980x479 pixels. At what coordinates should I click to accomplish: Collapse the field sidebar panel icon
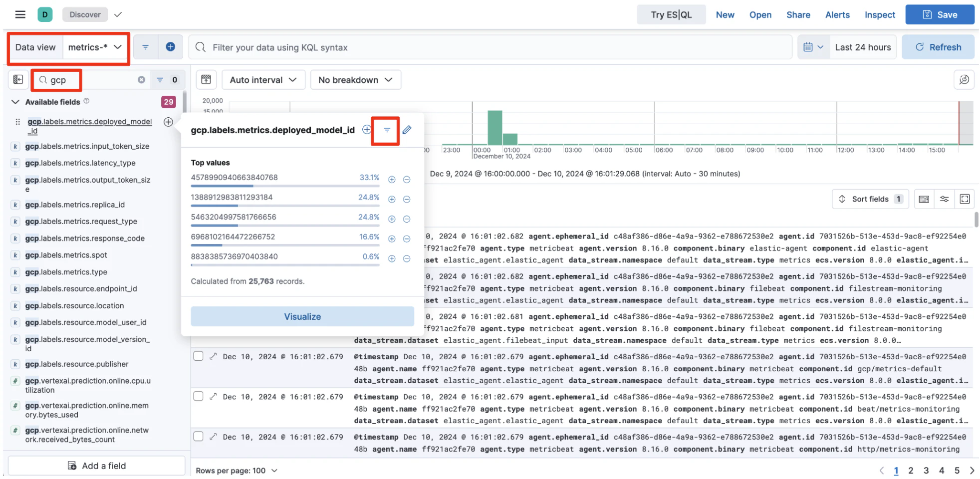point(18,80)
